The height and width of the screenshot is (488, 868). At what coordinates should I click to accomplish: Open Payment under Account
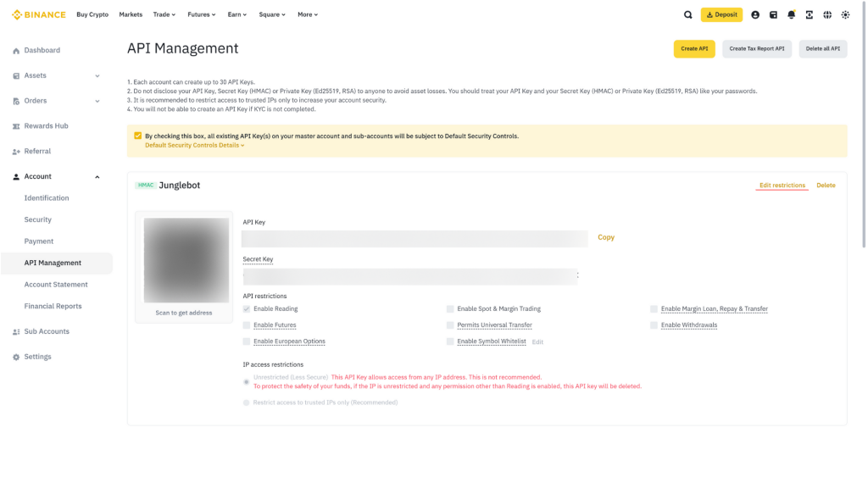click(39, 241)
